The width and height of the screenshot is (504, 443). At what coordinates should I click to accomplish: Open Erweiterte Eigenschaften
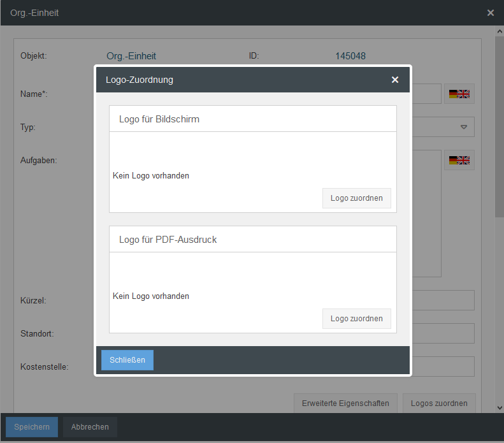point(345,403)
